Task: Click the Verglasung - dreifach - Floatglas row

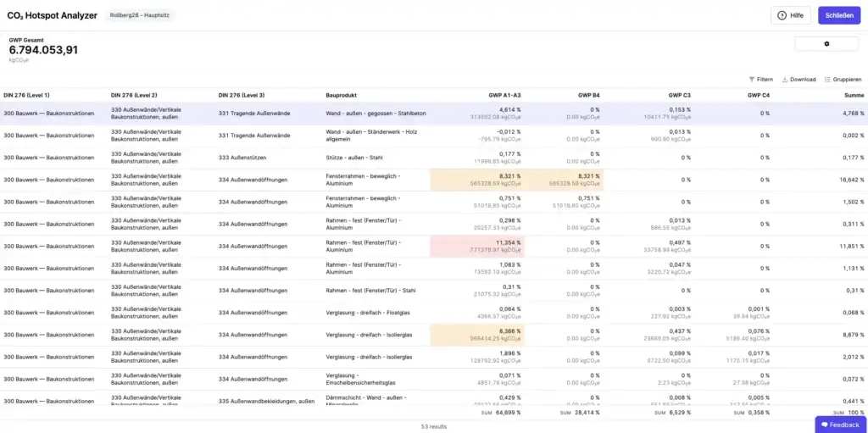Action: click(x=434, y=313)
